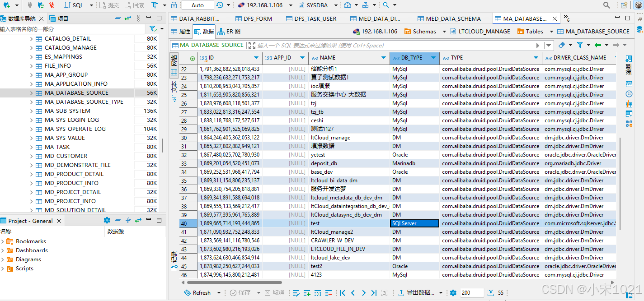Expand Bookmarks folder in Project panel
644x301 pixels.
coord(3,241)
